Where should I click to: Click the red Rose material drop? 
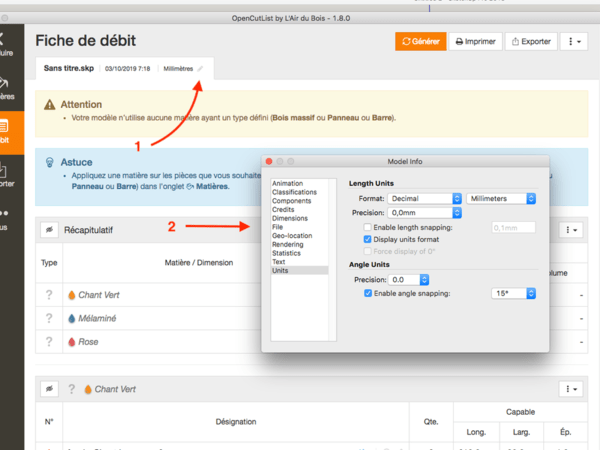point(72,342)
